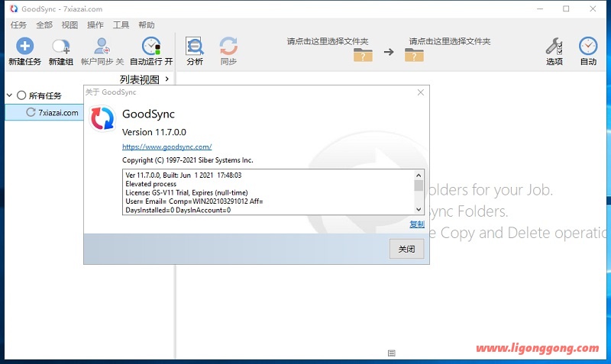
Task: Open the 工具 menu
Action: click(121, 25)
